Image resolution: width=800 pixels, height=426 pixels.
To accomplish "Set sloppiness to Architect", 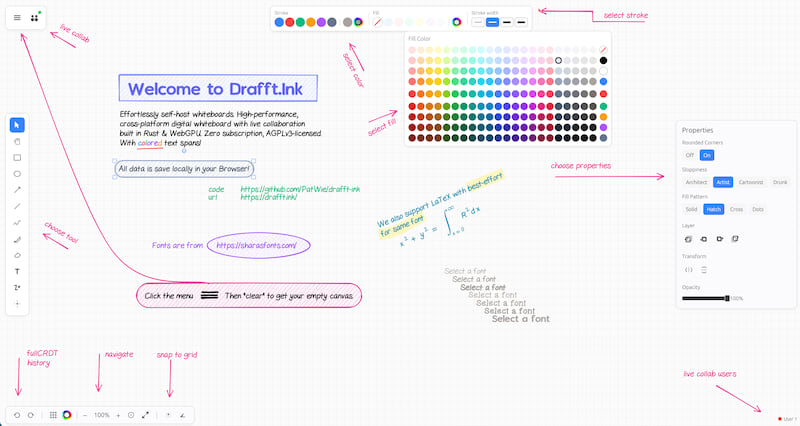I will pyautogui.click(x=696, y=182).
